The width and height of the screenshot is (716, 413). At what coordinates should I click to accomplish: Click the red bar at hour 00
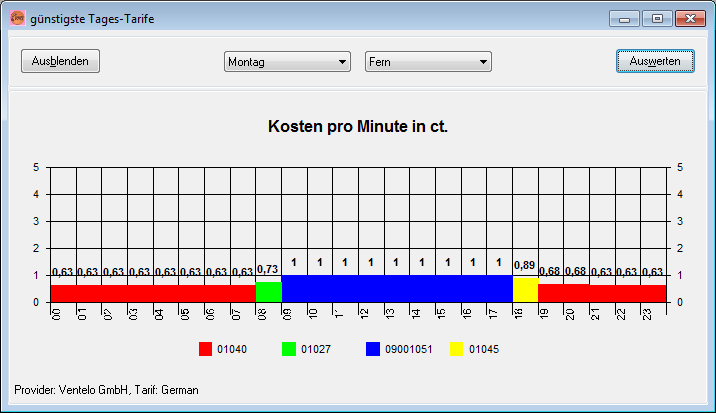click(x=63, y=293)
